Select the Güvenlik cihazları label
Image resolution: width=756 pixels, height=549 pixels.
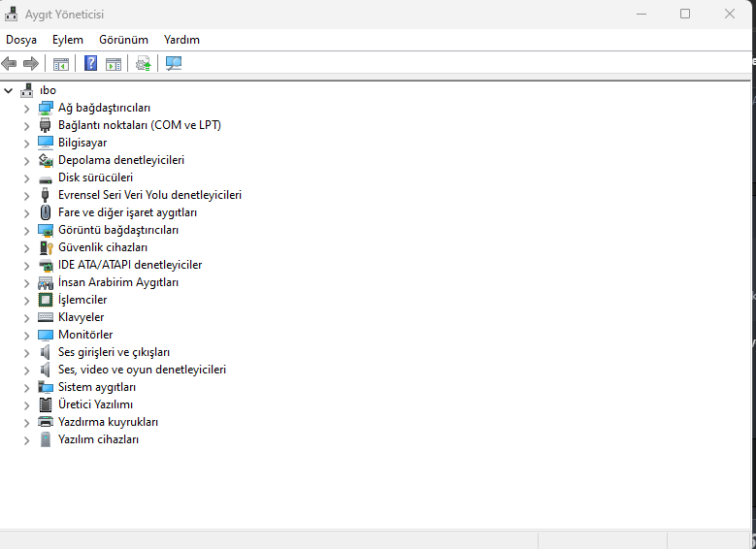103,247
